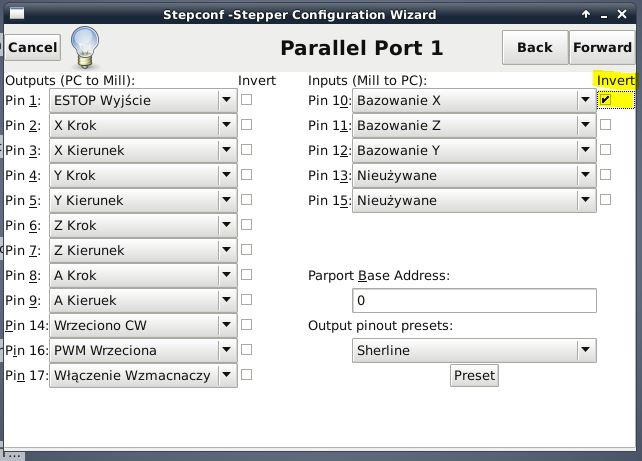Open Pin 12 Bazowanie Y dropdown
Screen dimensions: 642x461
[x=474, y=151]
